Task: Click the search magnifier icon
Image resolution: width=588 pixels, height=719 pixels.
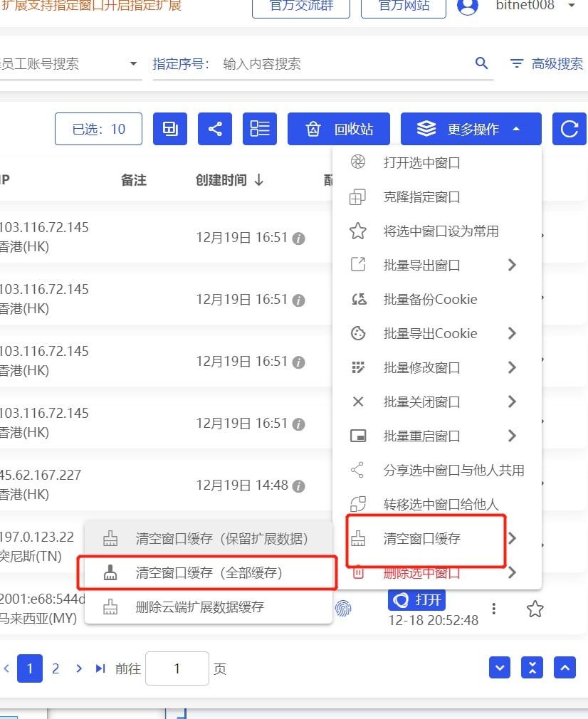Action: (481, 63)
